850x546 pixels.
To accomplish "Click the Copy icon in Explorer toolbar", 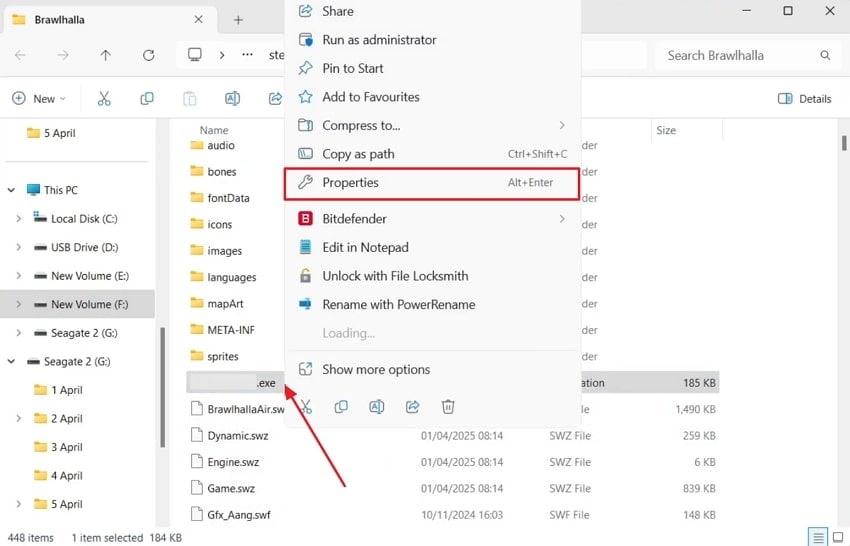I will 147,99.
